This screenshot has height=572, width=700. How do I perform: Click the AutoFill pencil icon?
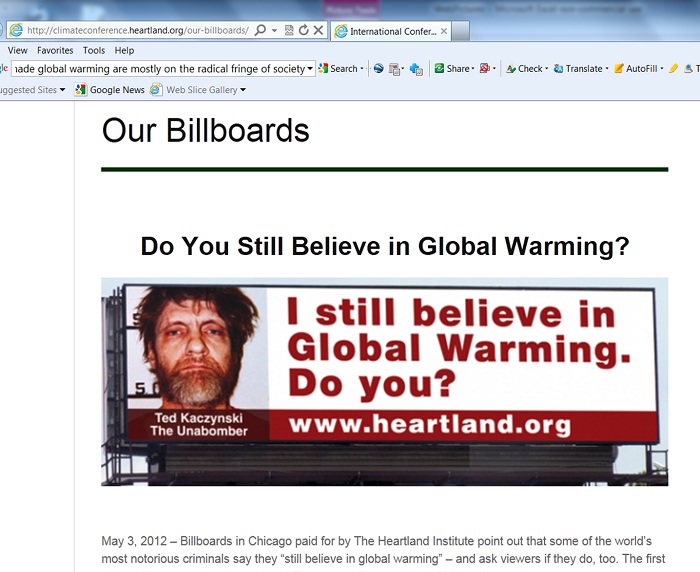pyautogui.click(x=619, y=69)
